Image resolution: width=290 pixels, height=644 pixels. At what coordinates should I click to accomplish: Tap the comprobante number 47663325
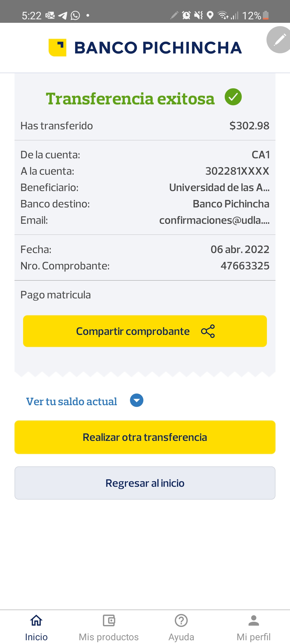click(x=245, y=266)
